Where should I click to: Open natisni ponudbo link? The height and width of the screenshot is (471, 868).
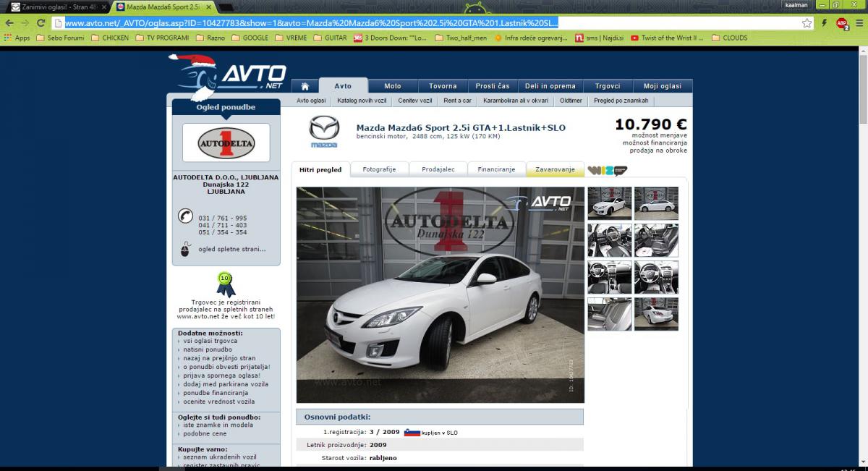[208, 349]
